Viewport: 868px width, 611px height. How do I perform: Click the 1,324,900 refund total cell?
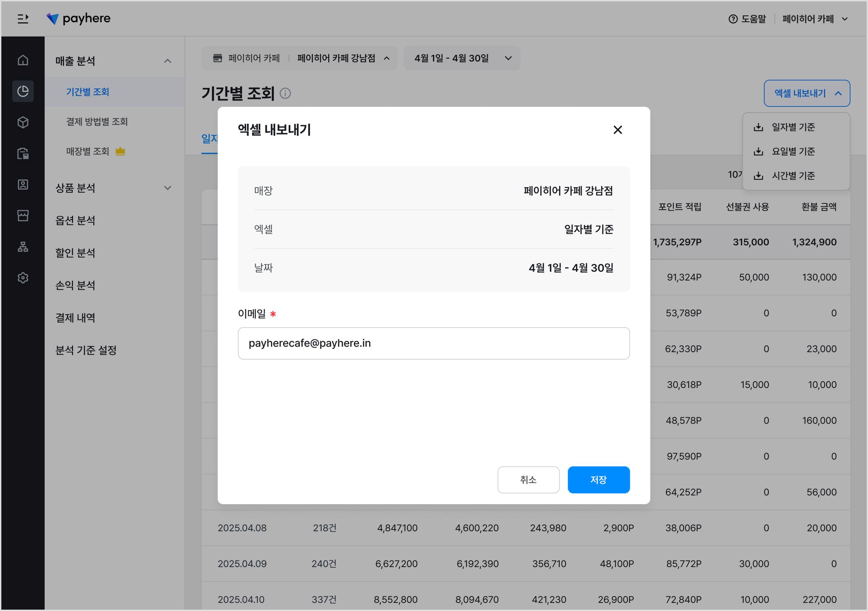coord(815,242)
